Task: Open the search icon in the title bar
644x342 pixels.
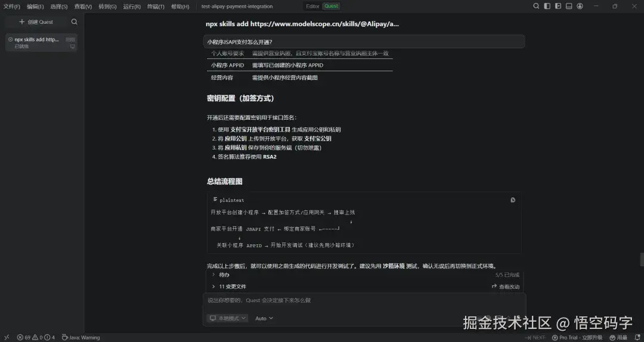Action: 536,6
